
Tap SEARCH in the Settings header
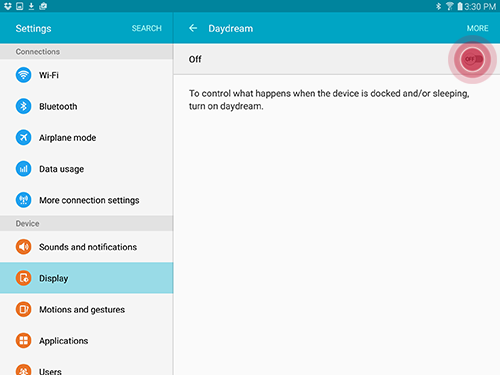tap(147, 28)
